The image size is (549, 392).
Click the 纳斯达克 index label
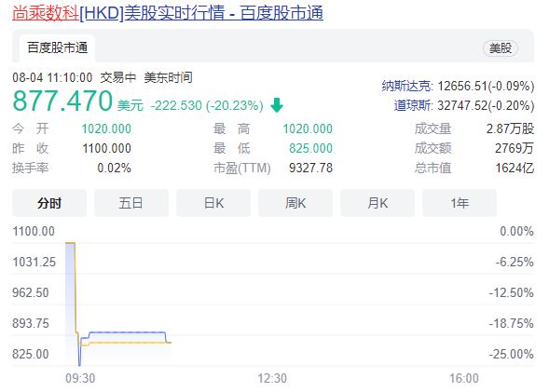tap(407, 86)
